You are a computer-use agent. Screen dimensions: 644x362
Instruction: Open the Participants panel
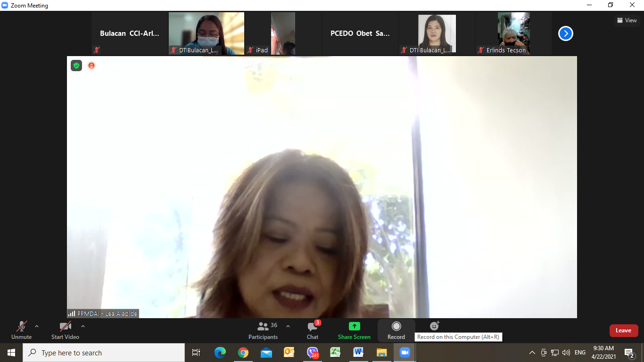263,330
